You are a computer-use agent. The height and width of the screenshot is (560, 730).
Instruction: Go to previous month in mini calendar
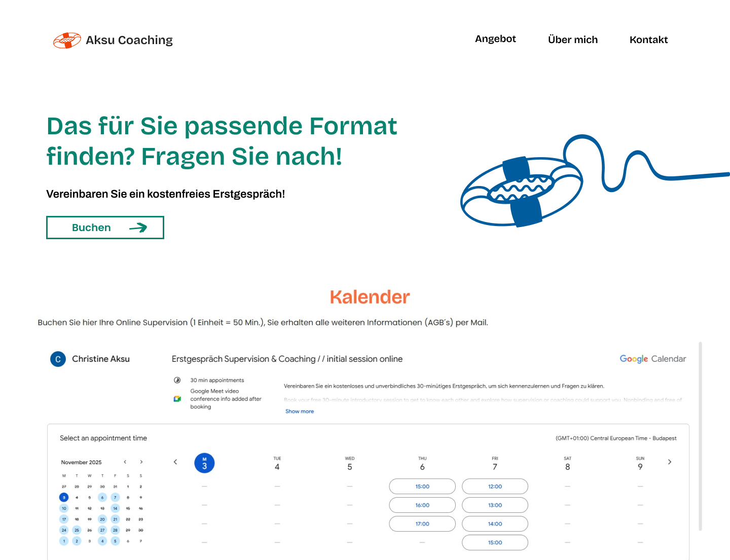click(125, 462)
